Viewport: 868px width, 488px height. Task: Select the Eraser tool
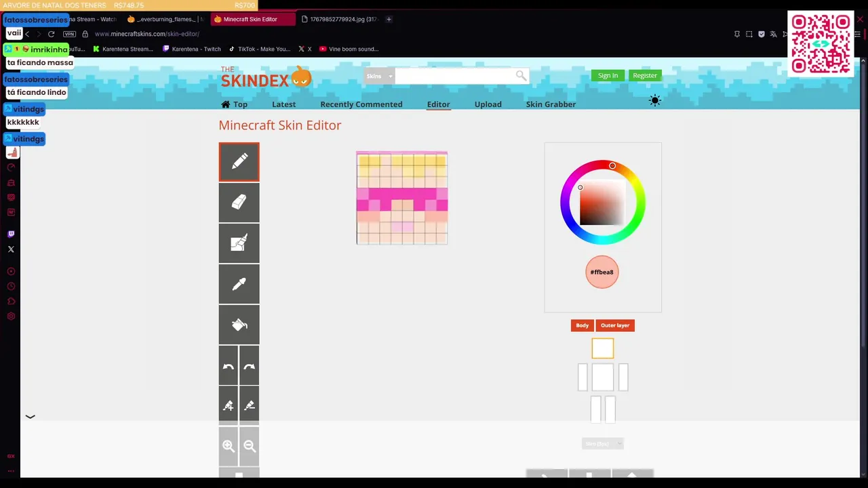[239, 202]
